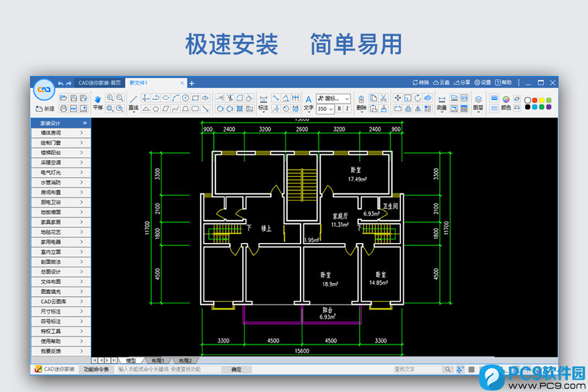
Task: Toggle italic text formatting
Action: (348, 109)
